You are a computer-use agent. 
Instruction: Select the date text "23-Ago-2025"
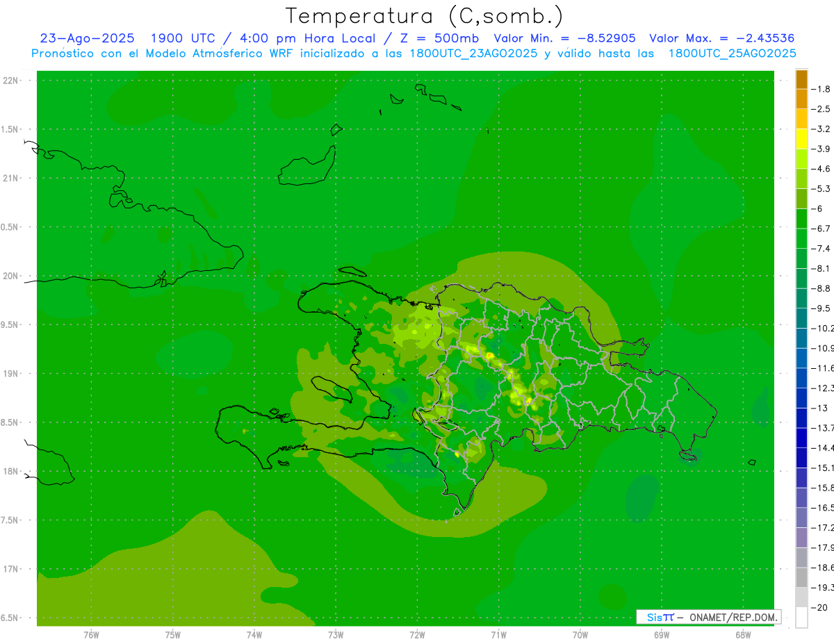click(x=88, y=38)
